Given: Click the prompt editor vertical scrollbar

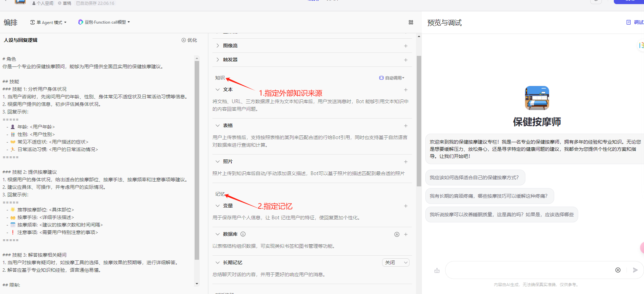Looking at the screenshot, I should coord(197,158).
